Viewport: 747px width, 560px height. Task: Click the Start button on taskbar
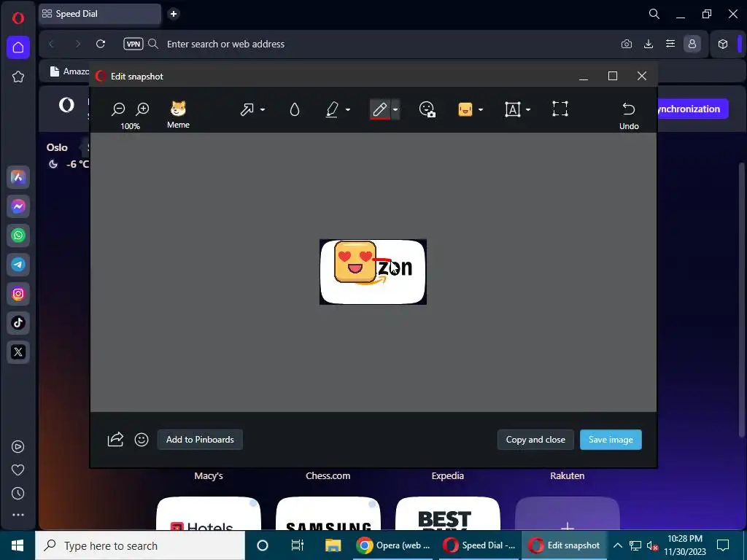[x=18, y=545]
